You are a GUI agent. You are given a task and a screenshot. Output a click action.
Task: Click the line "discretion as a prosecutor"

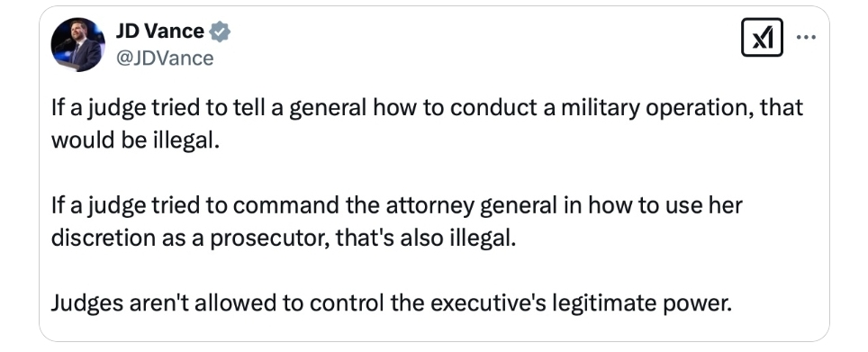[283, 238]
